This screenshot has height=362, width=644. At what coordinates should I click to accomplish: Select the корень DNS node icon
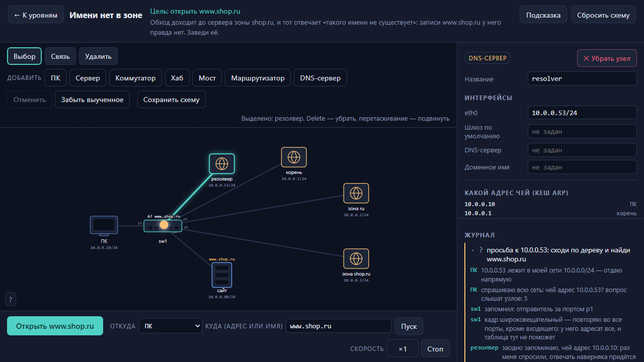(294, 157)
